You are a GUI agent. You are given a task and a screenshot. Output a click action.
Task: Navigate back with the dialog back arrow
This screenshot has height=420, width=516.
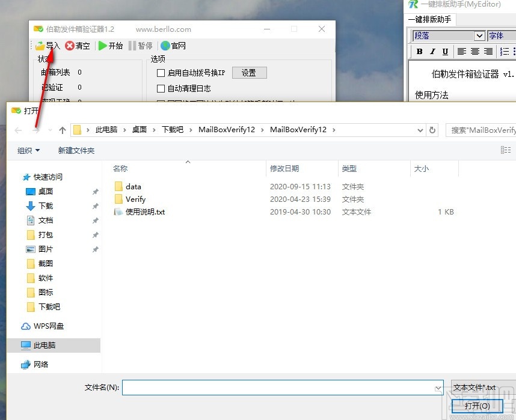tap(17, 129)
